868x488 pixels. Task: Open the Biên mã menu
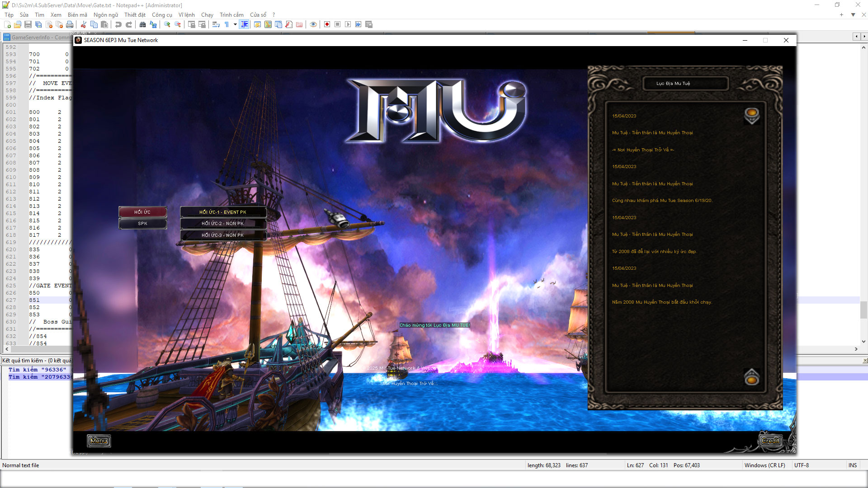point(77,15)
